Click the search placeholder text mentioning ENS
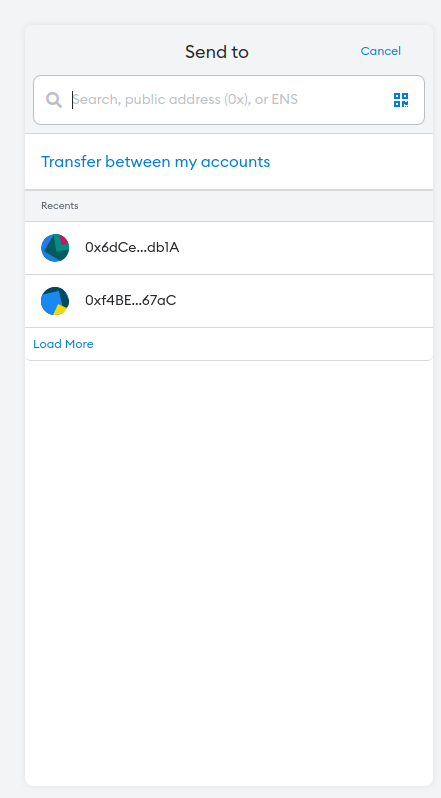441x798 pixels. click(185, 99)
